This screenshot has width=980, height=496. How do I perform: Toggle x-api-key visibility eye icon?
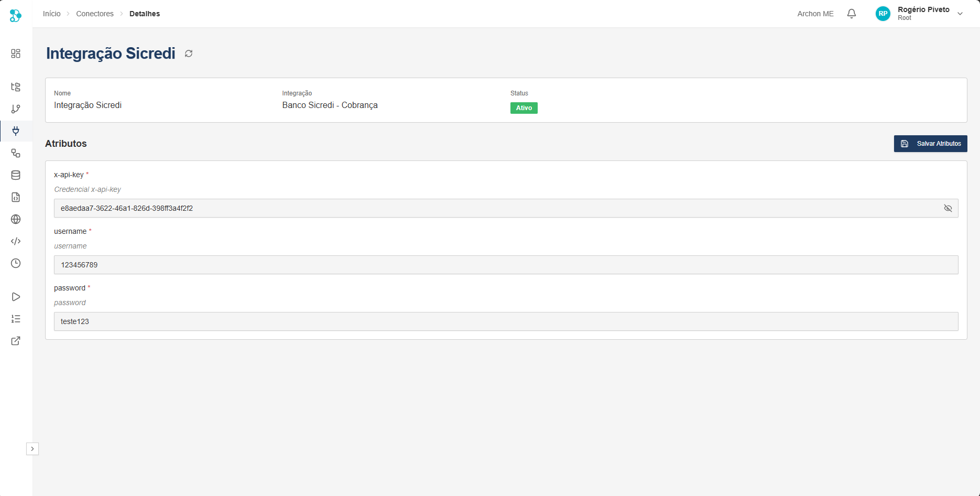[948, 208]
